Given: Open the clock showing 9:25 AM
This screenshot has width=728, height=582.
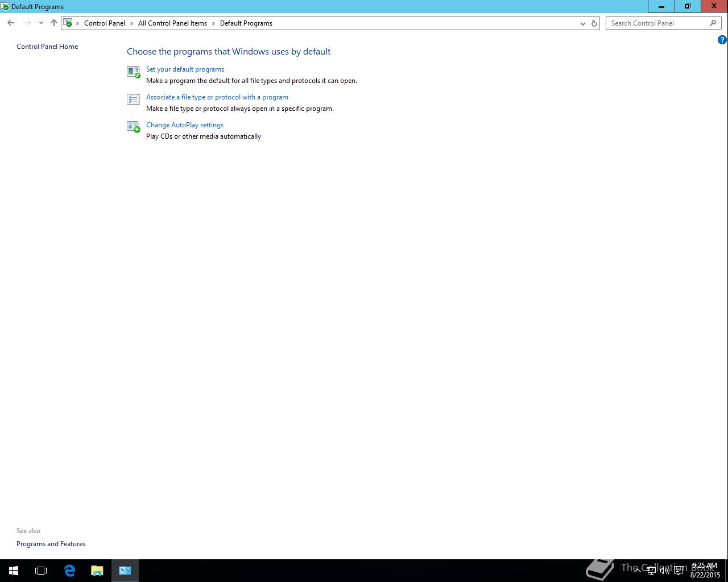Looking at the screenshot, I should tap(705, 571).
